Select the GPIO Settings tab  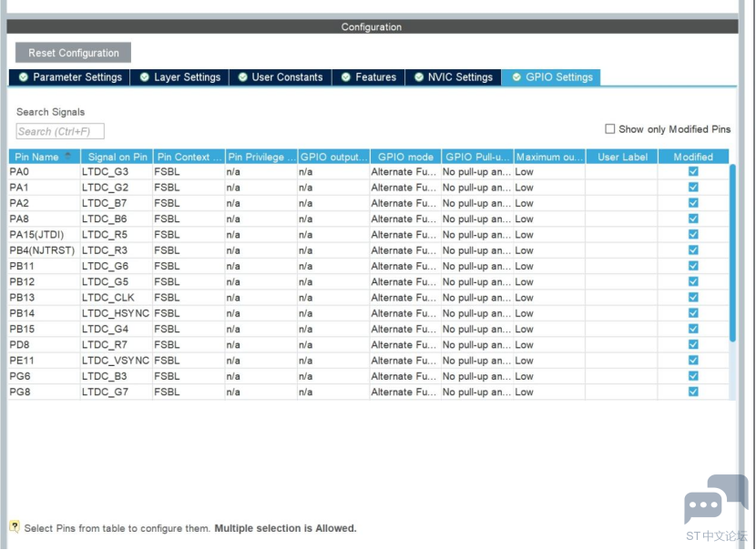click(x=551, y=77)
